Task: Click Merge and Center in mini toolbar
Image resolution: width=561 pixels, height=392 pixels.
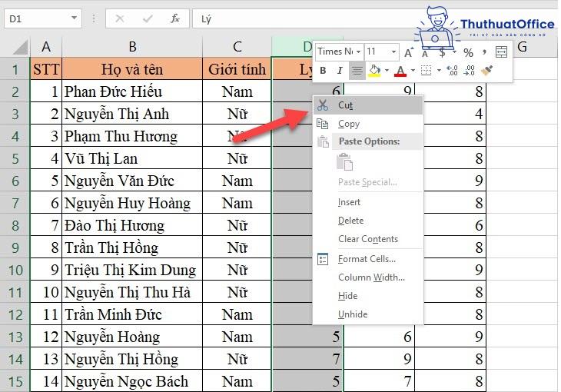Action: pos(501,52)
